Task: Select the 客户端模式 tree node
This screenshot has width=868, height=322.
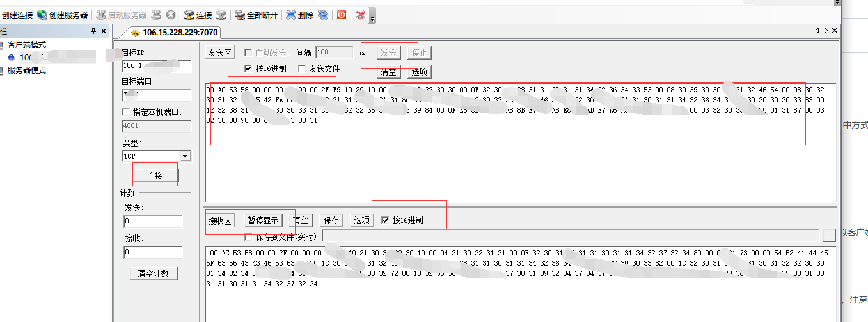Action: click(26, 45)
